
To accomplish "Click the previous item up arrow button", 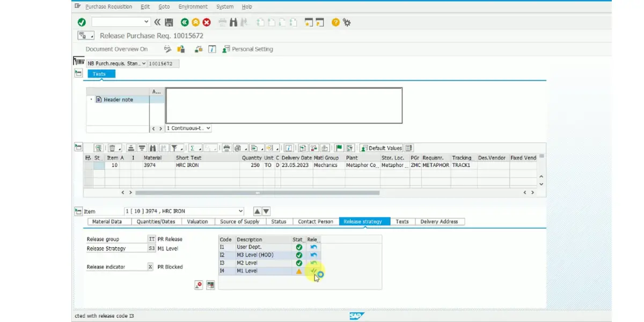I will [257, 211].
